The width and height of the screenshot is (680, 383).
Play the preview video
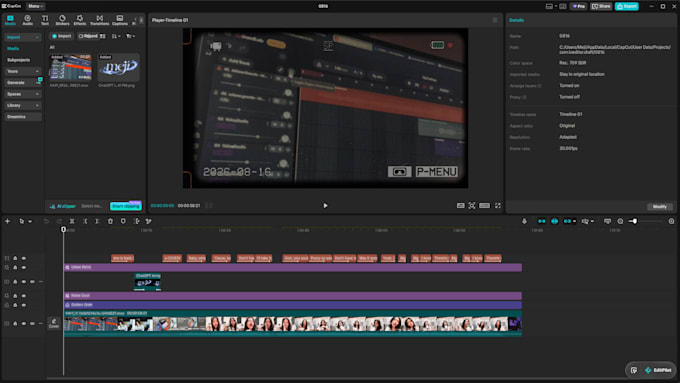[325, 206]
